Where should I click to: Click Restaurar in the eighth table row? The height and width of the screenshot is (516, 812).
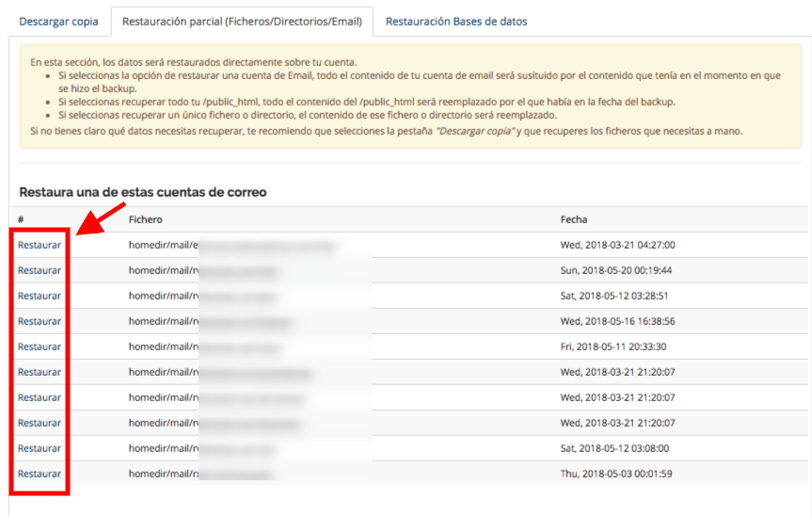40,423
